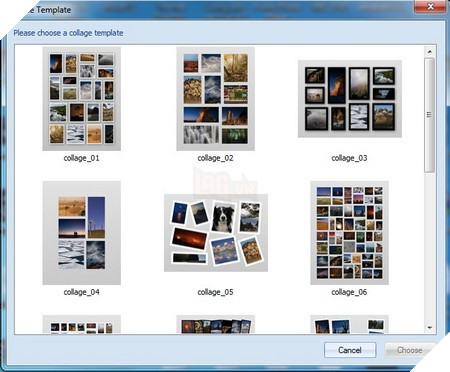Viewport: 450px width, 372px height.
Task: Click the collage_03 label text
Action: click(349, 158)
